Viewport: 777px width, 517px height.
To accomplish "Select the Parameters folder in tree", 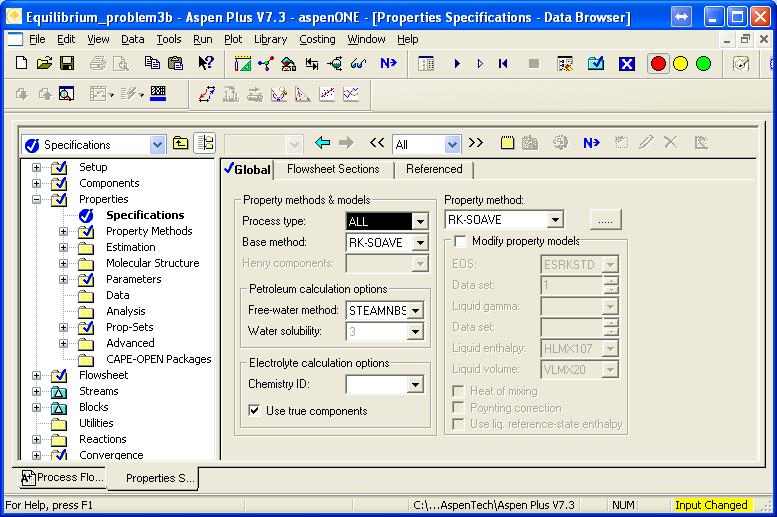I will coord(134,279).
